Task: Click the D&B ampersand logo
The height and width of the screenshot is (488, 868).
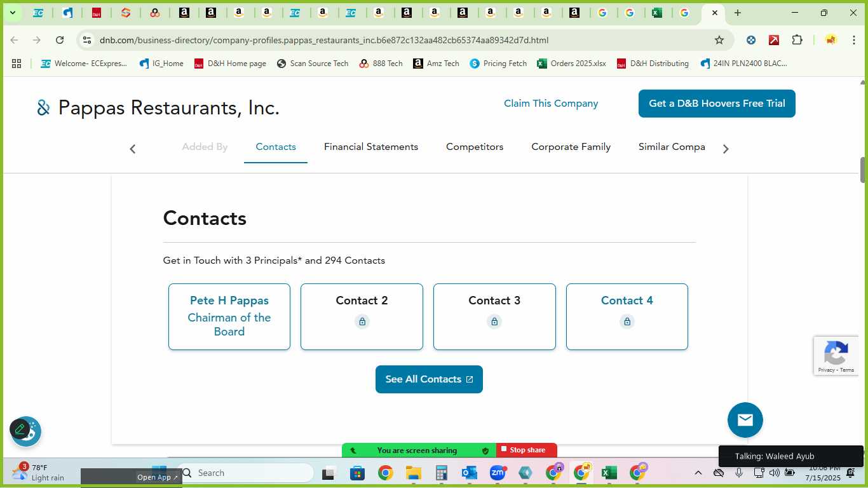Action: pyautogui.click(x=43, y=108)
